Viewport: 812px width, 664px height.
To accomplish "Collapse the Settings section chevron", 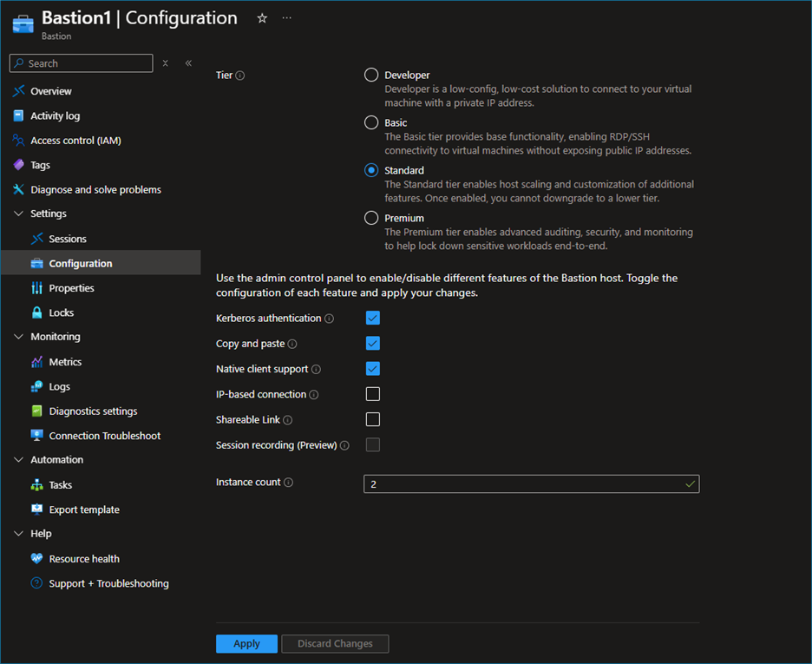I will 18,214.
